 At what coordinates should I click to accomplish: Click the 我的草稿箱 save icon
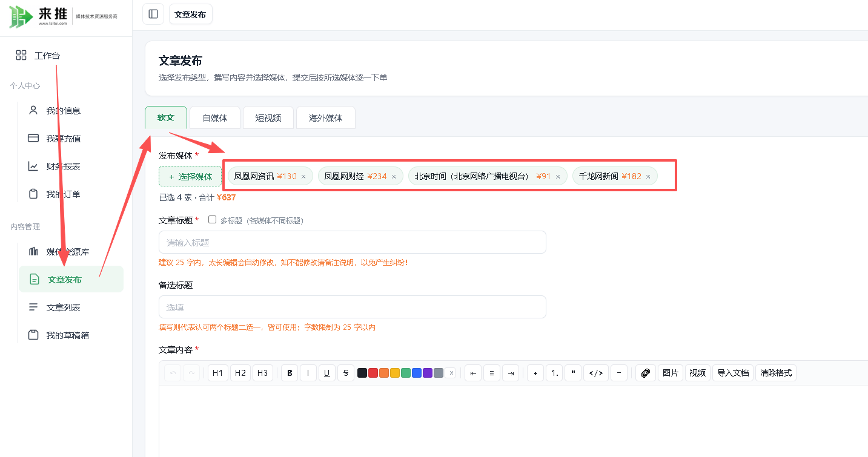pyautogui.click(x=33, y=335)
